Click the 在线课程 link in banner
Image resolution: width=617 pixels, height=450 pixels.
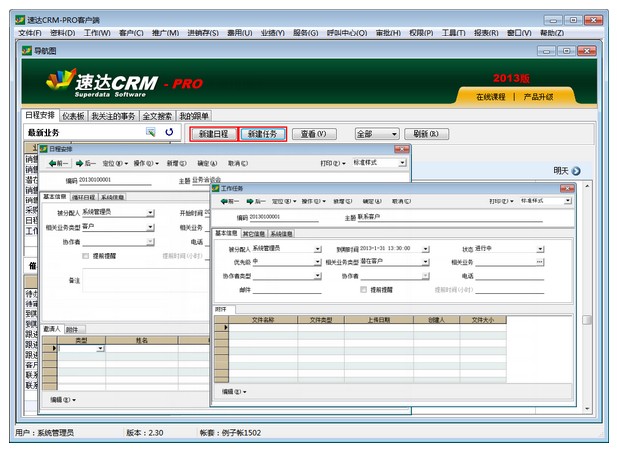pos(490,97)
